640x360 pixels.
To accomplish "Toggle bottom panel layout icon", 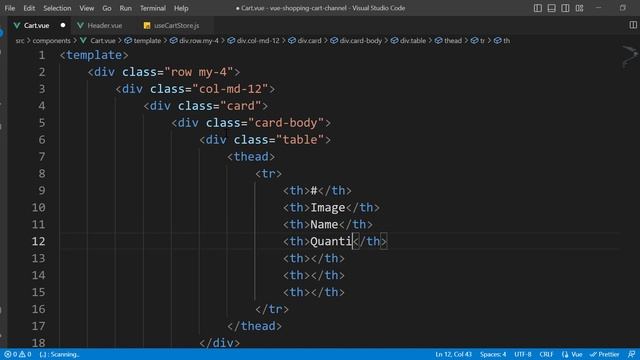I will coord(551,8).
